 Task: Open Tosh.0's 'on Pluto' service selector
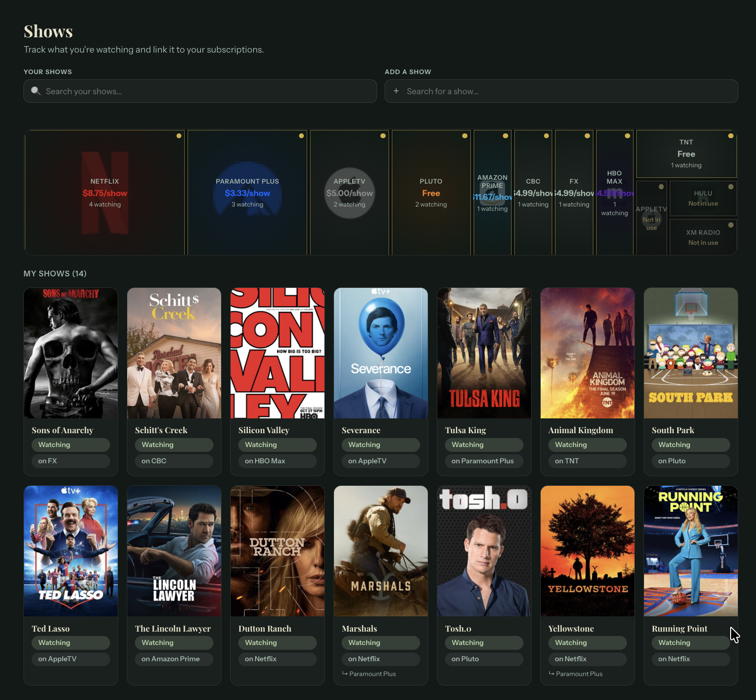(484, 659)
